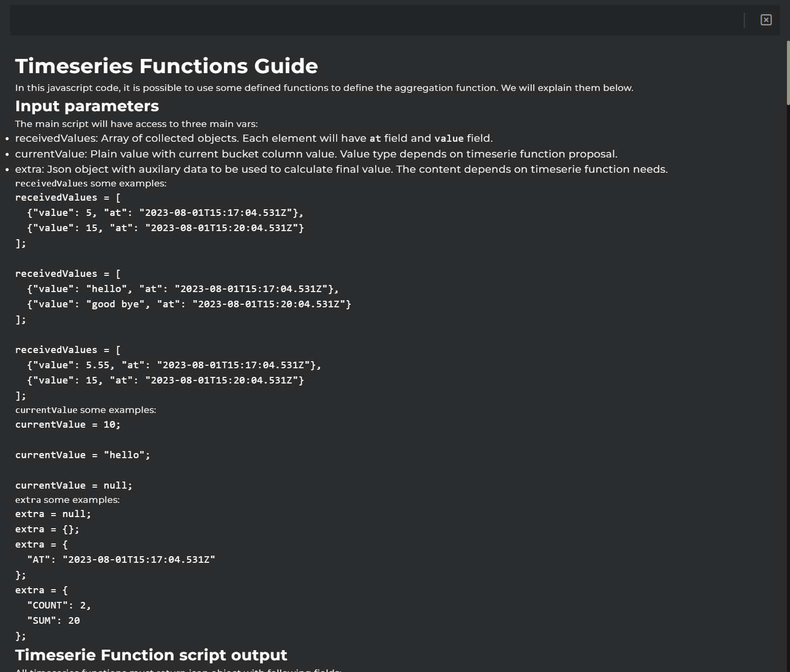The height and width of the screenshot is (672, 790).
Task: Click 'currentValue = "hello";' code line
Action: click(x=83, y=455)
